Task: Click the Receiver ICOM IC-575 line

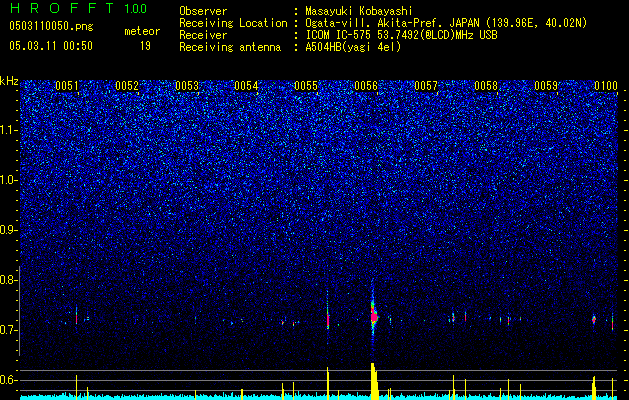Action: (401, 35)
